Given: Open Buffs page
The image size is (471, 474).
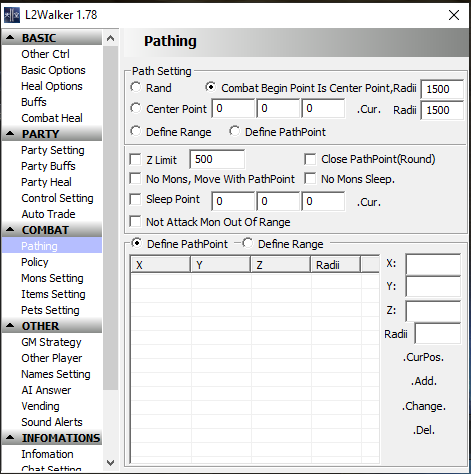Looking at the screenshot, I should pyautogui.click(x=34, y=102).
